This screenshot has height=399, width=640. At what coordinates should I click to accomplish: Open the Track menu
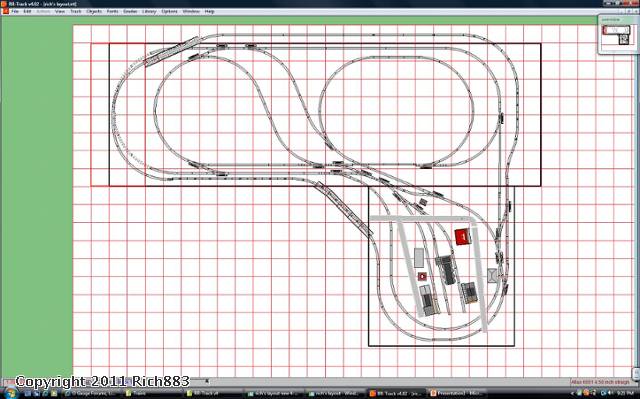76,11
